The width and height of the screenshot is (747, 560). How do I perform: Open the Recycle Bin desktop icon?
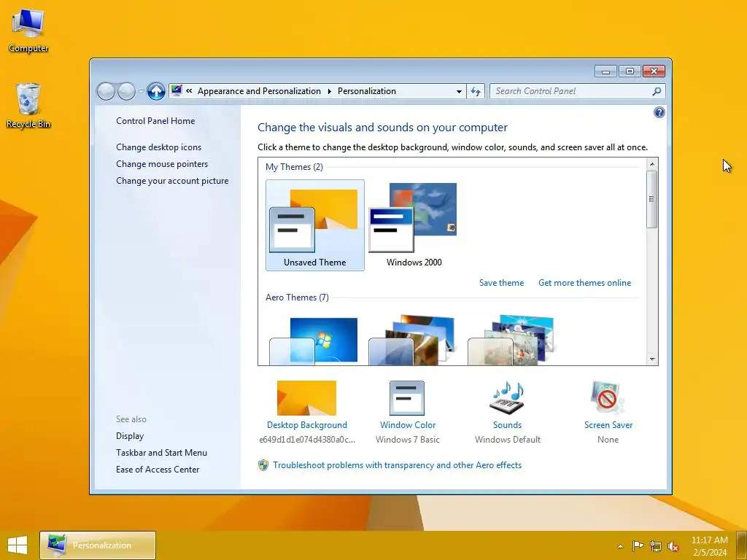click(28, 105)
